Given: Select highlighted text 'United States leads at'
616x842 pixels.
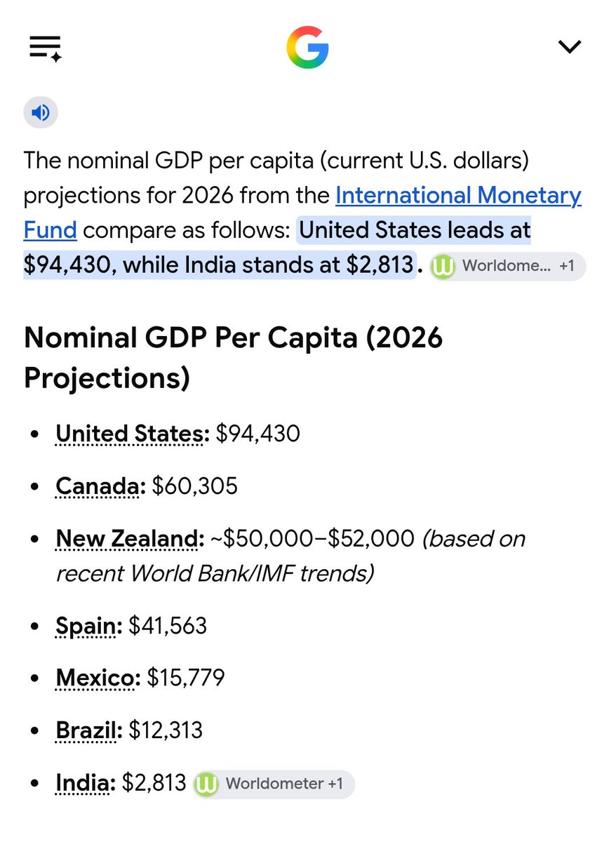Looking at the screenshot, I should pyautogui.click(x=415, y=230).
